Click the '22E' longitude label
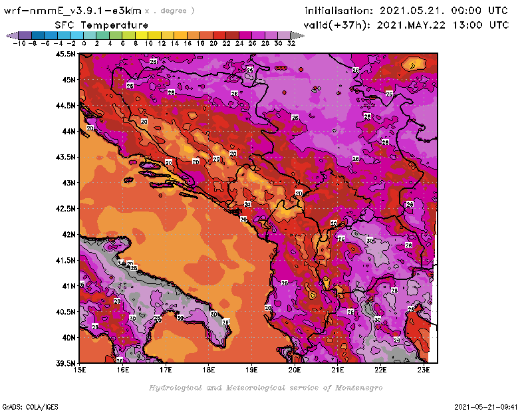This screenshot has height=411, width=532. tap(380, 370)
